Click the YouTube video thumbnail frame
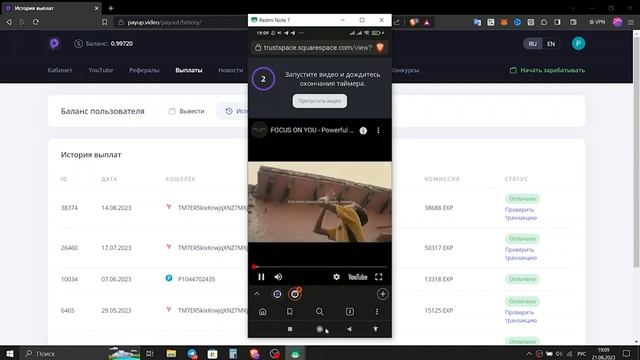 320,202
